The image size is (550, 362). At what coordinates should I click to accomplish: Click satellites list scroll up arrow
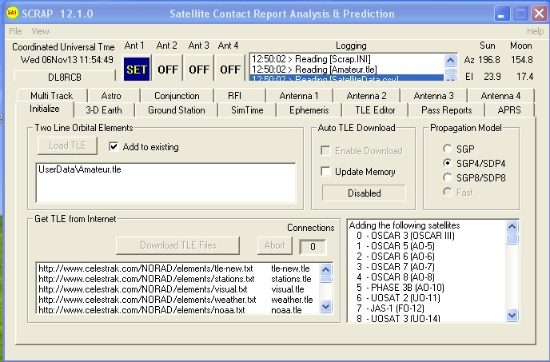[x=512, y=227]
